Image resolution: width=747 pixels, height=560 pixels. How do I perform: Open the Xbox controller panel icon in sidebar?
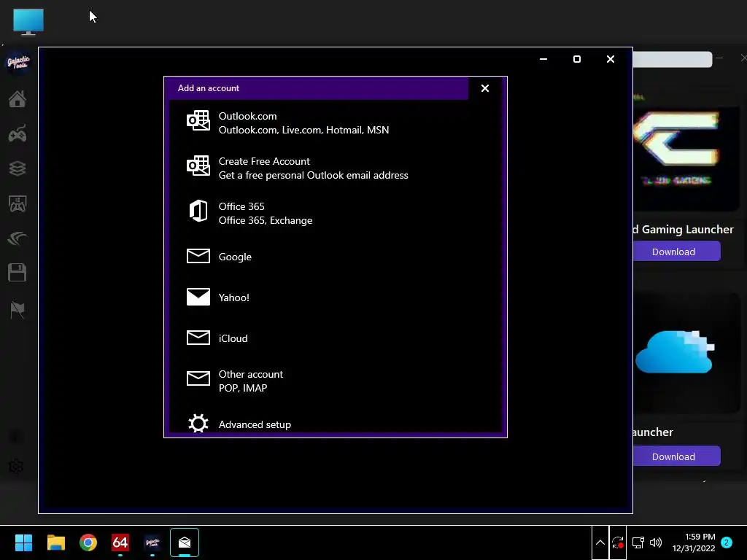[18, 204]
